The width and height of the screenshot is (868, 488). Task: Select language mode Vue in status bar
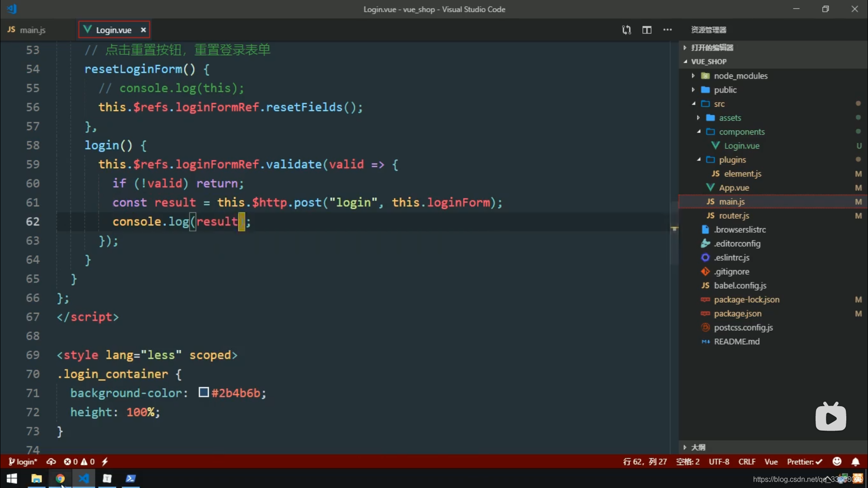click(x=771, y=462)
